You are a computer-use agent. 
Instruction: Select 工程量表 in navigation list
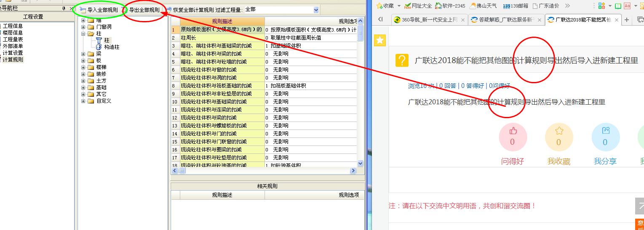pos(13,40)
